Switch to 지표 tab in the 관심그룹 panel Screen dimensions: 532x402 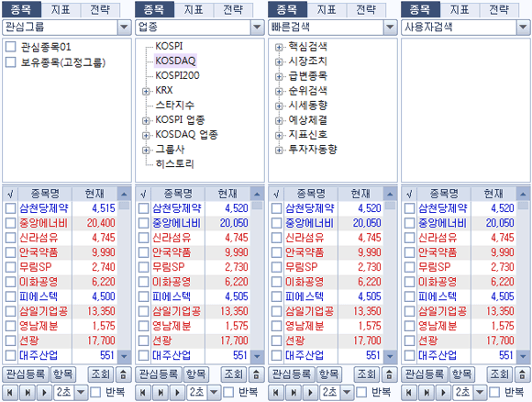[61, 10]
